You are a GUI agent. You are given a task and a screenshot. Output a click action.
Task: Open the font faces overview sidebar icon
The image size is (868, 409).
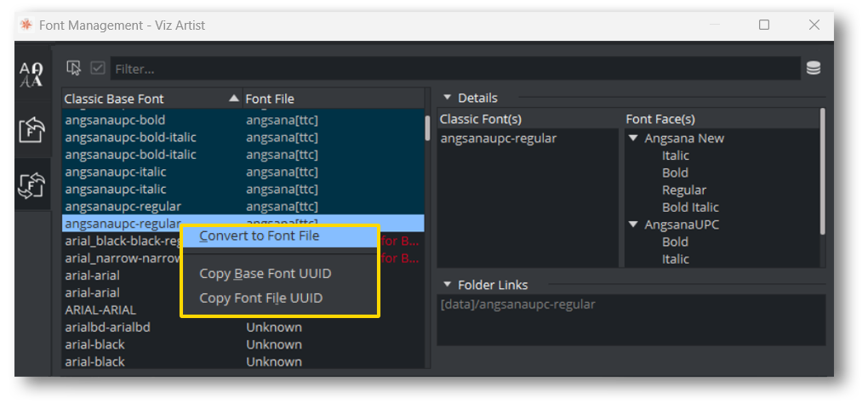click(31, 74)
